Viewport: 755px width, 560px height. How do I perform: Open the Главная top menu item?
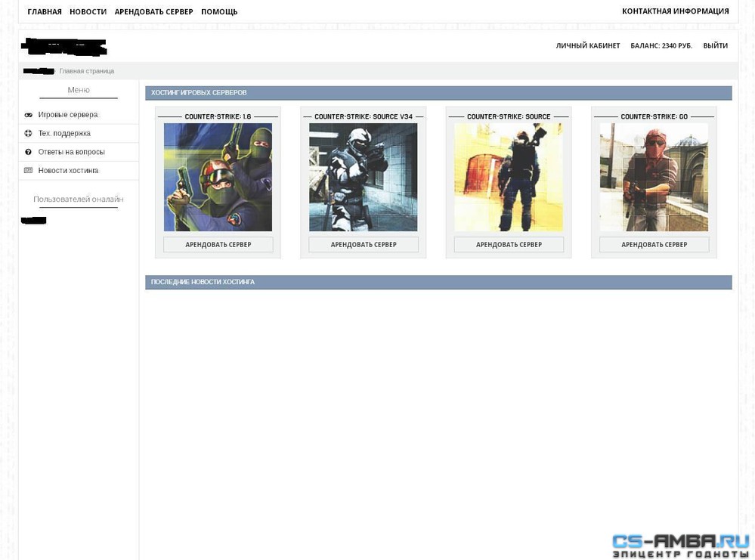pyautogui.click(x=45, y=11)
